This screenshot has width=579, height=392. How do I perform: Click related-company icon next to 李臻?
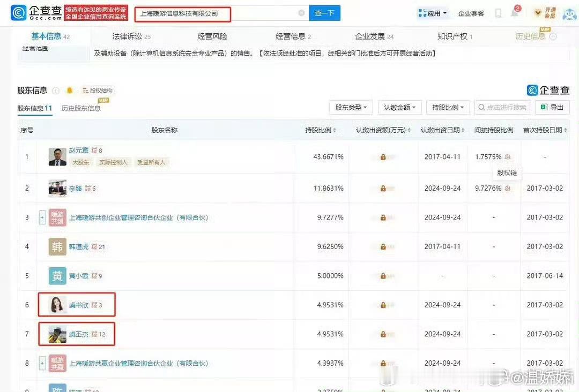(x=88, y=188)
